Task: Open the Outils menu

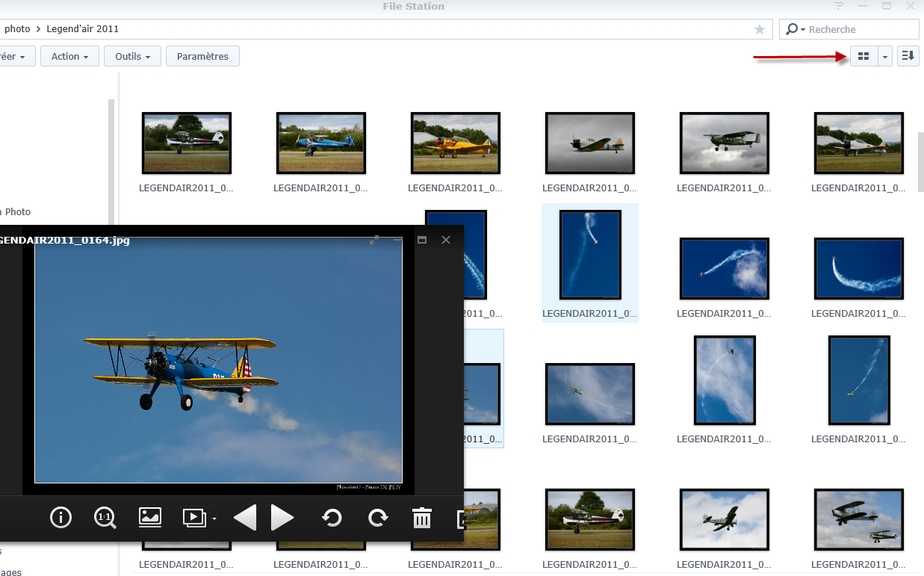Action: [133, 56]
